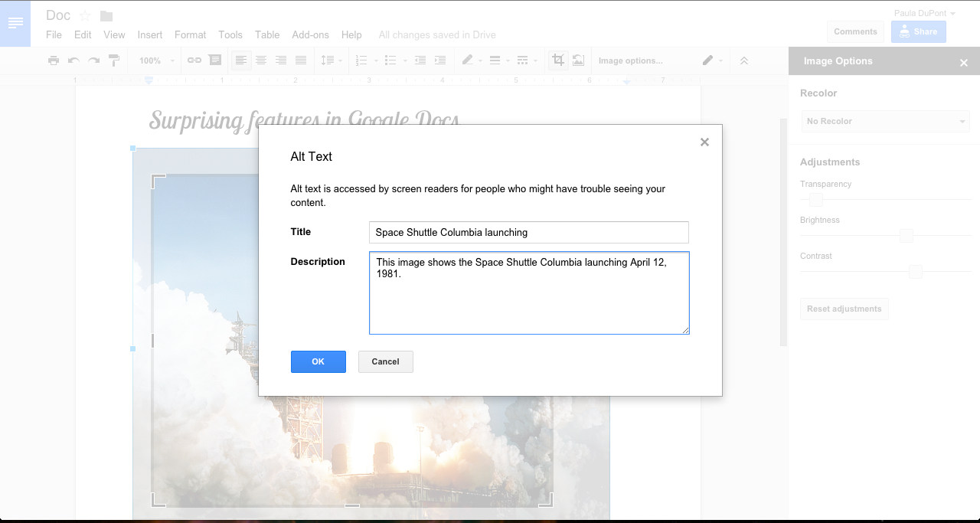This screenshot has width=980, height=523.
Task: Open the Docs home hamburger icon
Action: pyautogui.click(x=15, y=24)
